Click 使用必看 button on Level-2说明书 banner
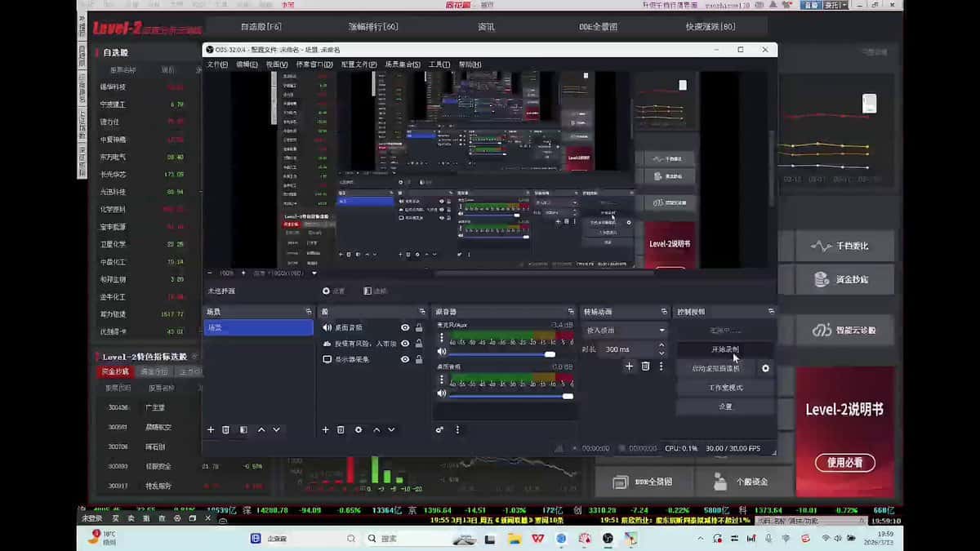 (x=844, y=463)
